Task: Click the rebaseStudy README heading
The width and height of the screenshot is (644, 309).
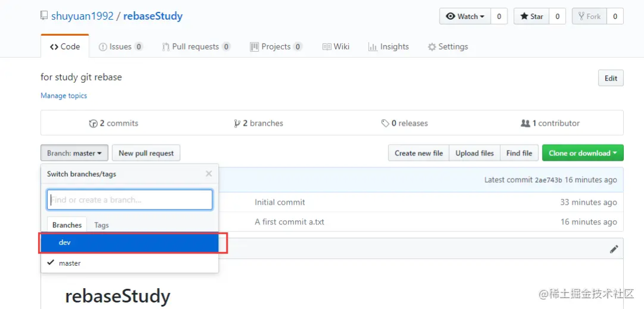Action: (117, 296)
